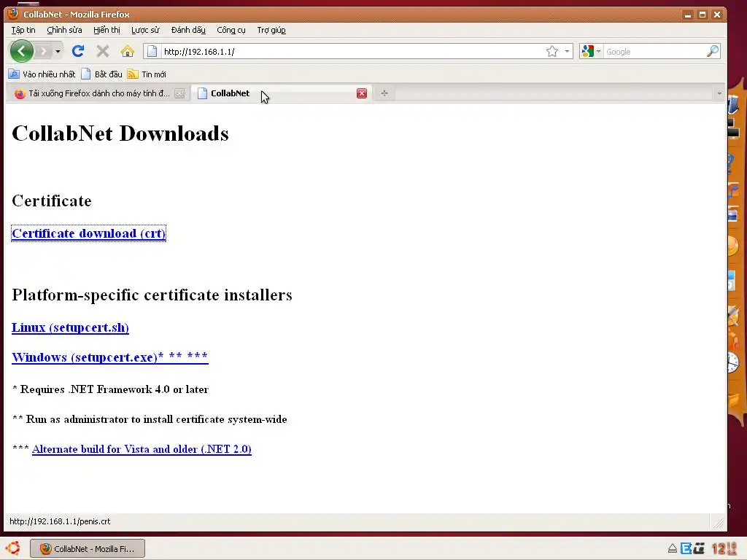Open Alternate build for Vista link
This screenshot has width=747, height=560.
(x=142, y=449)
